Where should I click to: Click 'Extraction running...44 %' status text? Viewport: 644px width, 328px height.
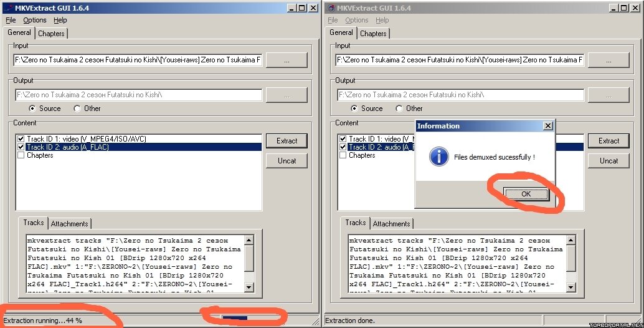point(43,320)
